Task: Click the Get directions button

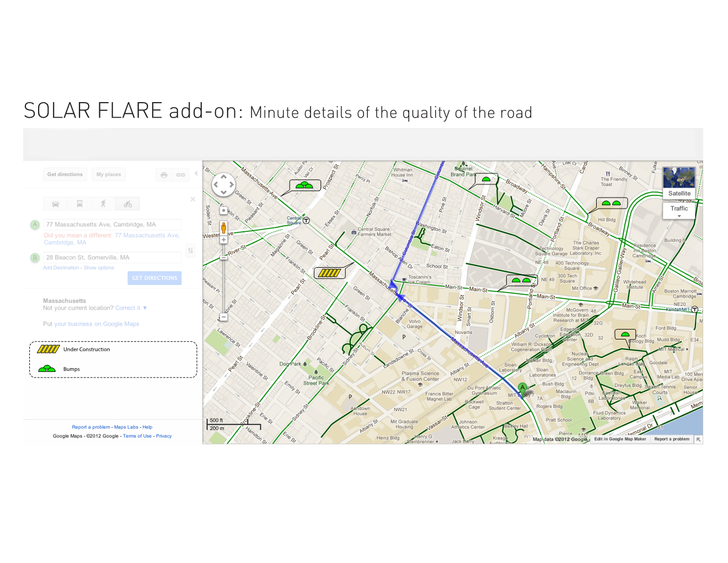Action: coord(65,174)
